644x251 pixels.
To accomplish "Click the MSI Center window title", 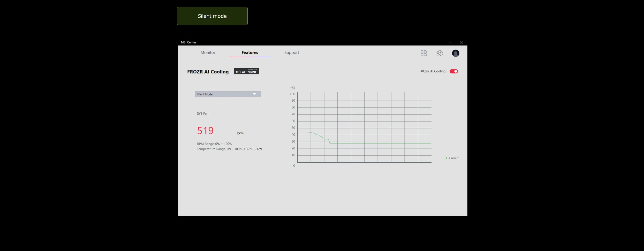I will tap(188, 42).
